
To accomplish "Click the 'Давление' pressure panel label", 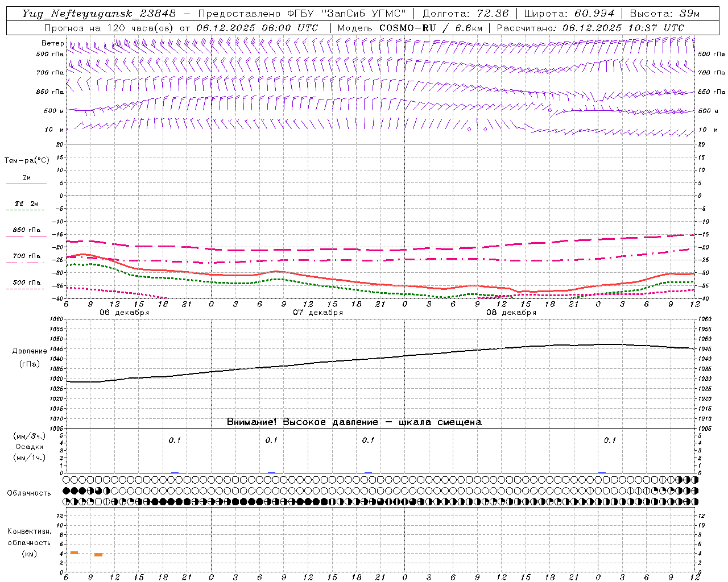I will (30, 351).
